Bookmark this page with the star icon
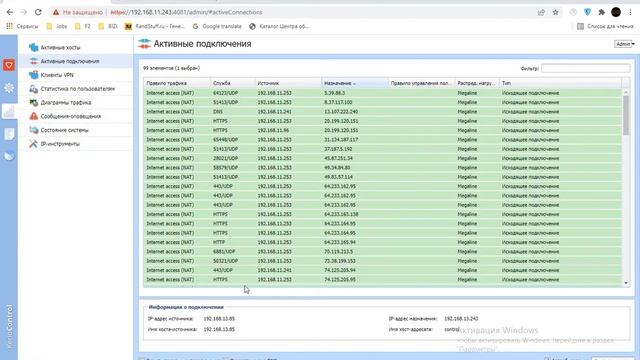The width and height of the screenshot is (640, 360). (x=556, y=12)
